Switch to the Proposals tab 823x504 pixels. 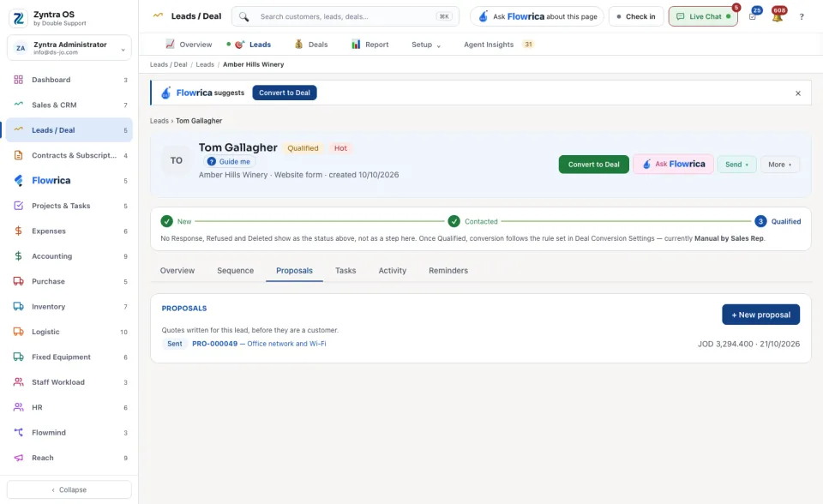294,270
